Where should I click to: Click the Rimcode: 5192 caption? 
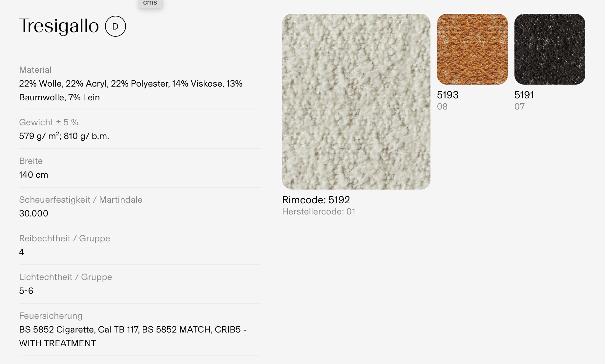pos(316,200)
